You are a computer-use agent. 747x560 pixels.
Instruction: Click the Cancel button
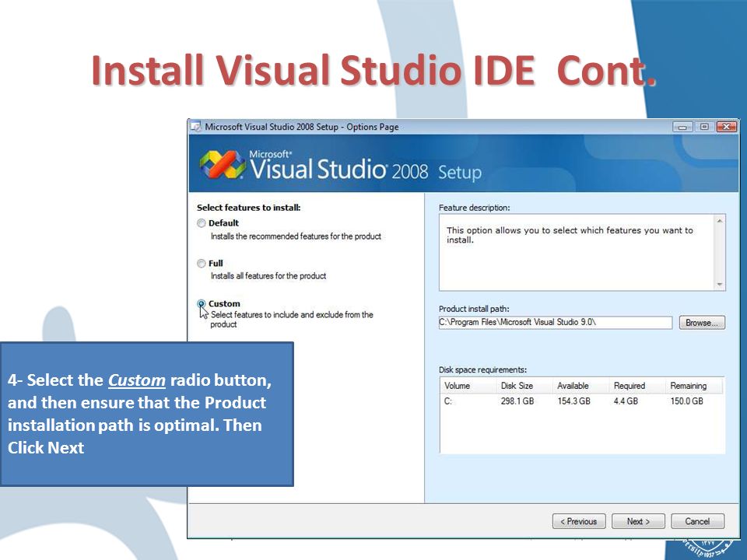click(697, 521)
